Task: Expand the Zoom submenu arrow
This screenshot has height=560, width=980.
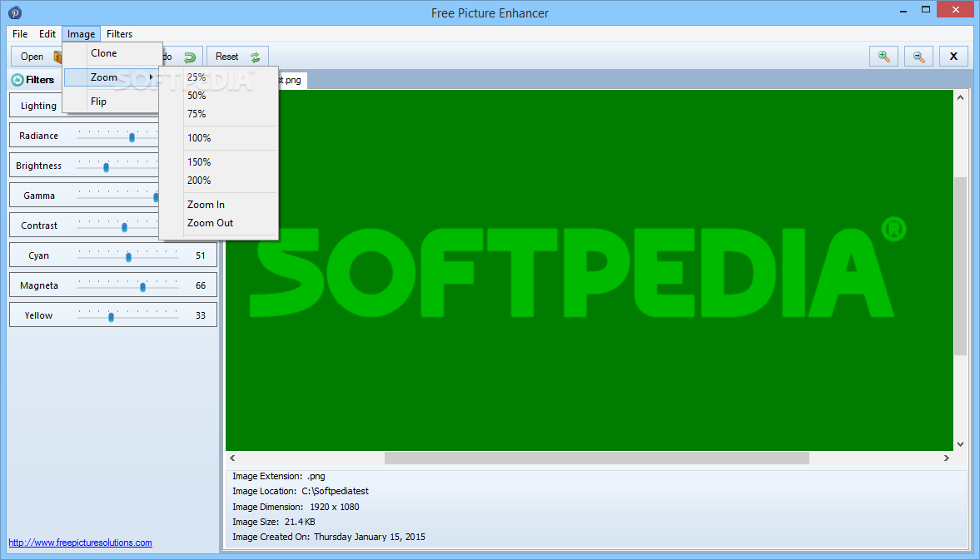Action: point(152,77)
